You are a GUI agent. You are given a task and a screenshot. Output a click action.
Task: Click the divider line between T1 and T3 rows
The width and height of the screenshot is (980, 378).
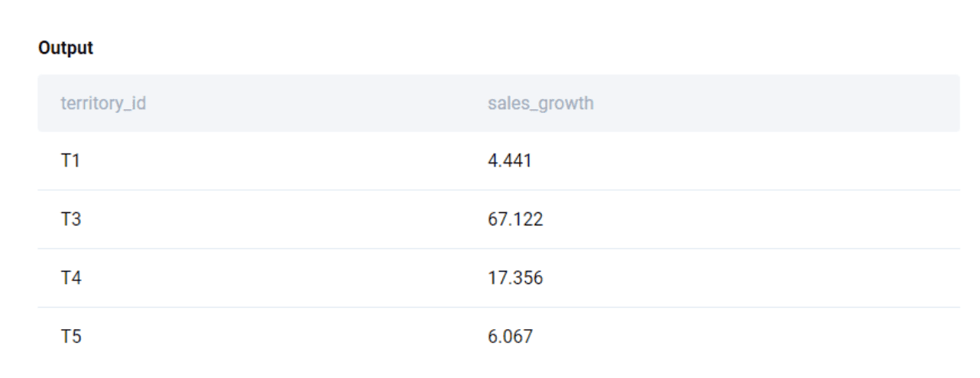click(x=498, y=190)
